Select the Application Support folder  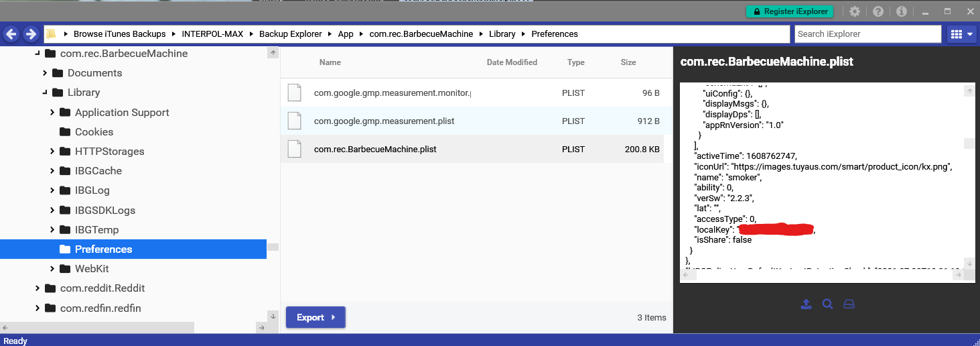point(122,113)
